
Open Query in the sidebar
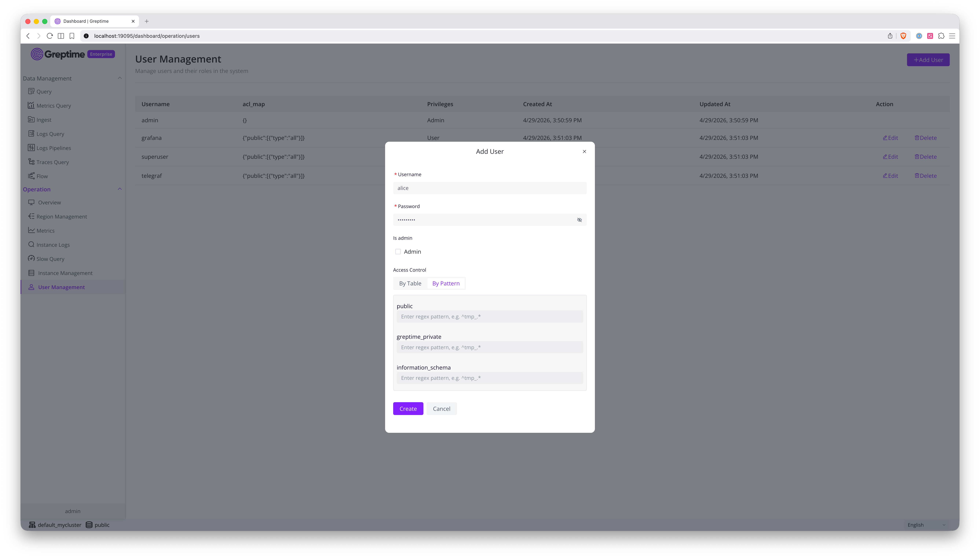[x=40, y=91]
